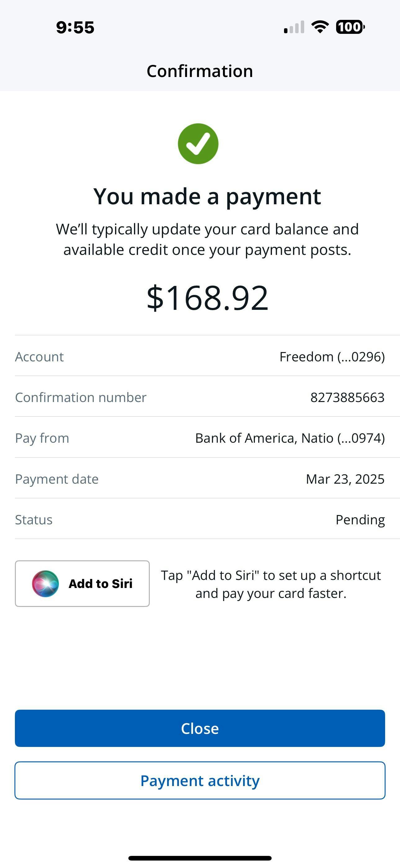Tap the Siri shortcut hint text
400x868 pixels.
pos(271,584)
